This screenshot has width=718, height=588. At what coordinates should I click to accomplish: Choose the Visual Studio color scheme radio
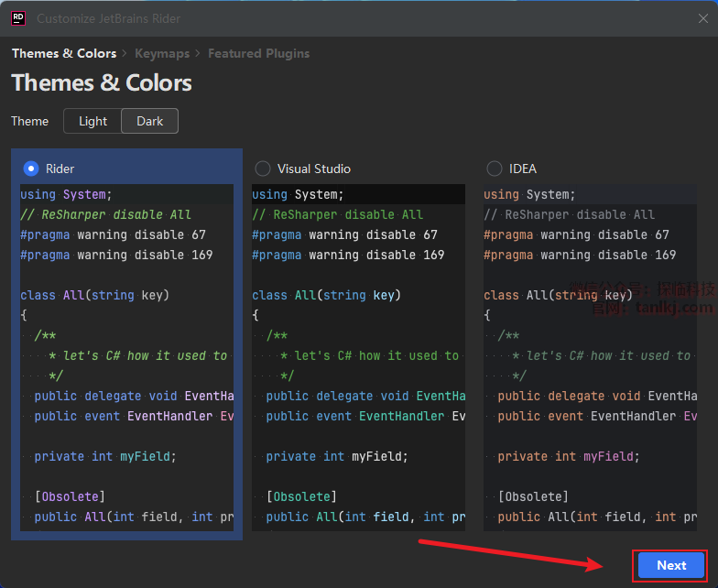coord(263,169)
